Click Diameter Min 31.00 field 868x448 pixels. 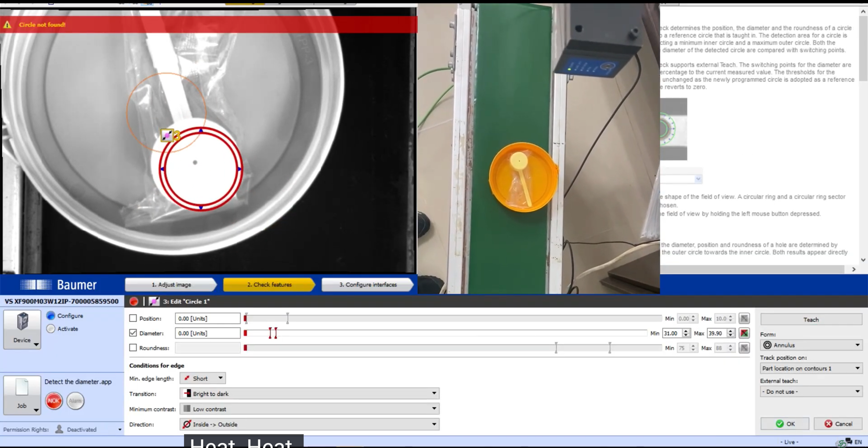tap(672, 333)
